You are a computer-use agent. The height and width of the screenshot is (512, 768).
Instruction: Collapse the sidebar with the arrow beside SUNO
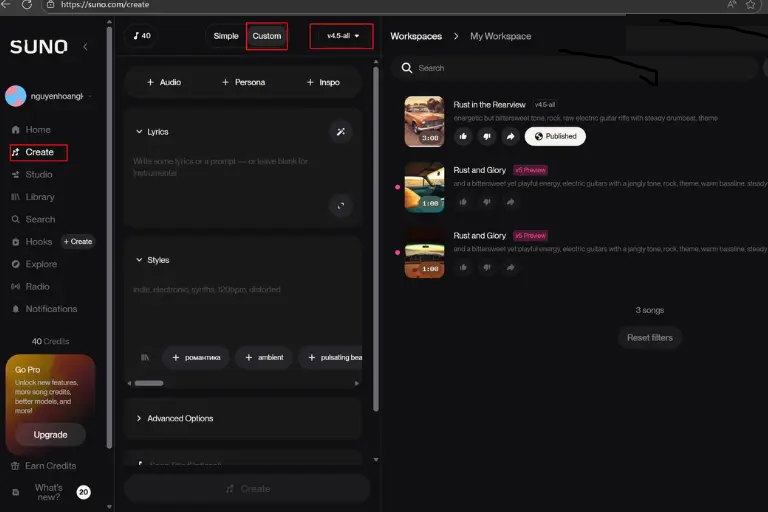pos(85,47)
